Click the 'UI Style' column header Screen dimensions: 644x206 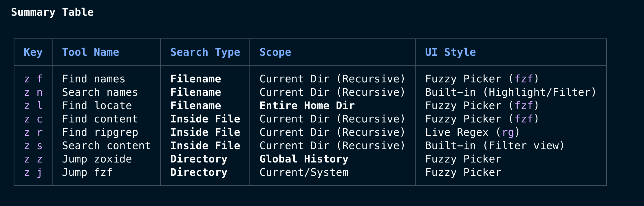(450, 52)
